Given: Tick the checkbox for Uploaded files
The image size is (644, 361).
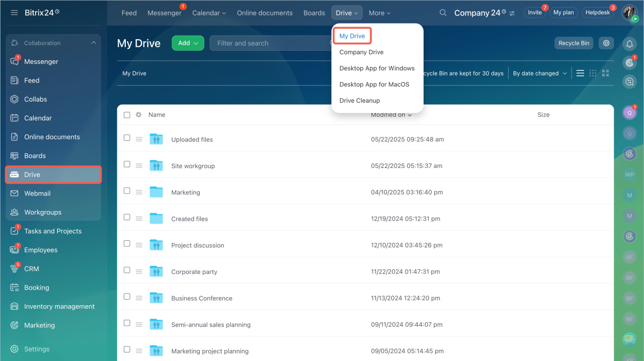Looking at the screenshot, I should coord(127,138).
